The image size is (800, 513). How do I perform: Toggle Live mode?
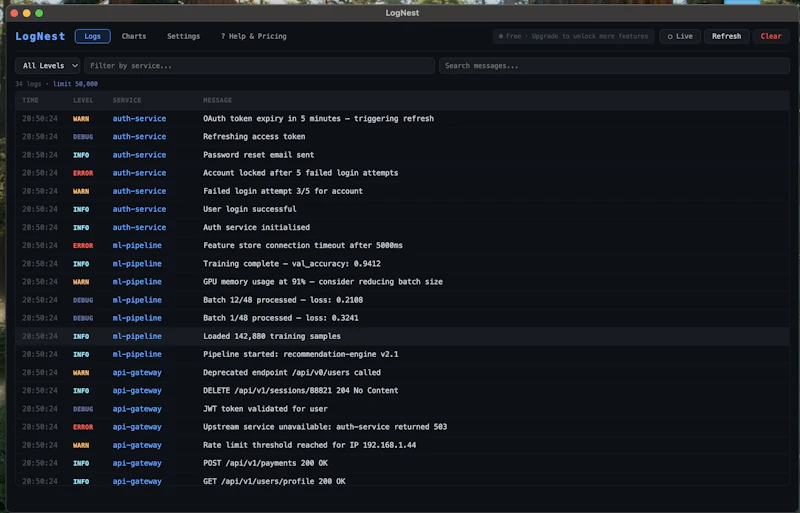(x=680, y=36)
